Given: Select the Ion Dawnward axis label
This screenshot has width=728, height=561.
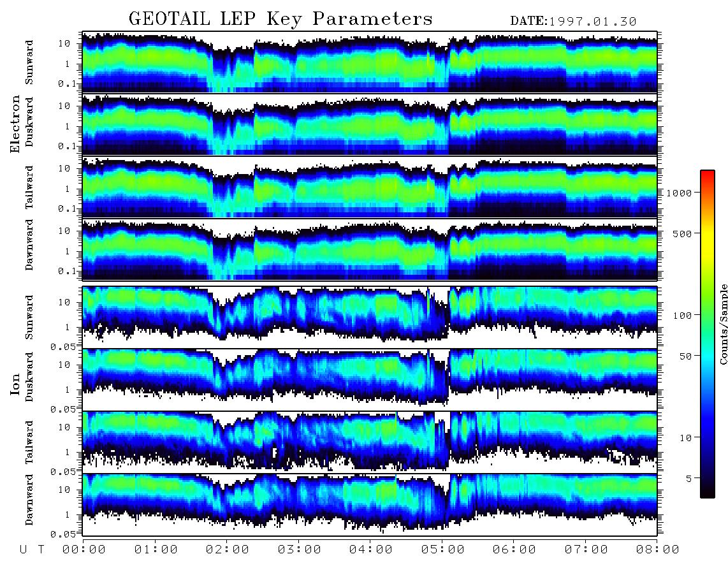Looking at the screenshot, I should pyautogui.click(x=29, y=500).
